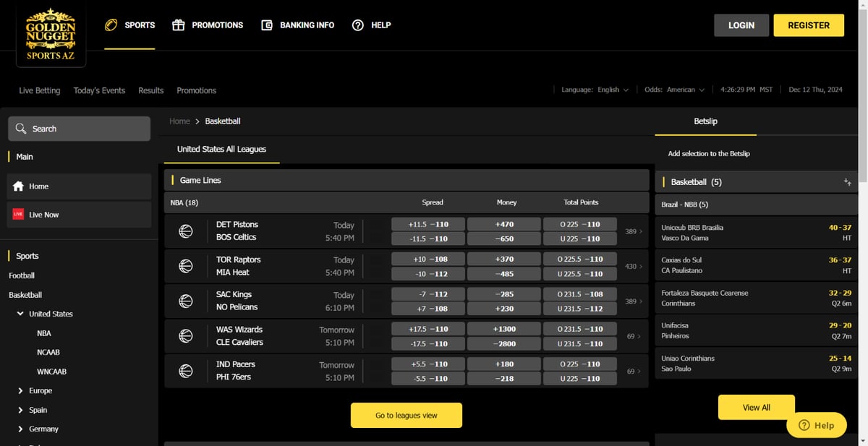Open the floating Help chat widget
Screen dimensions: 868x446
[x=817, y=425]
